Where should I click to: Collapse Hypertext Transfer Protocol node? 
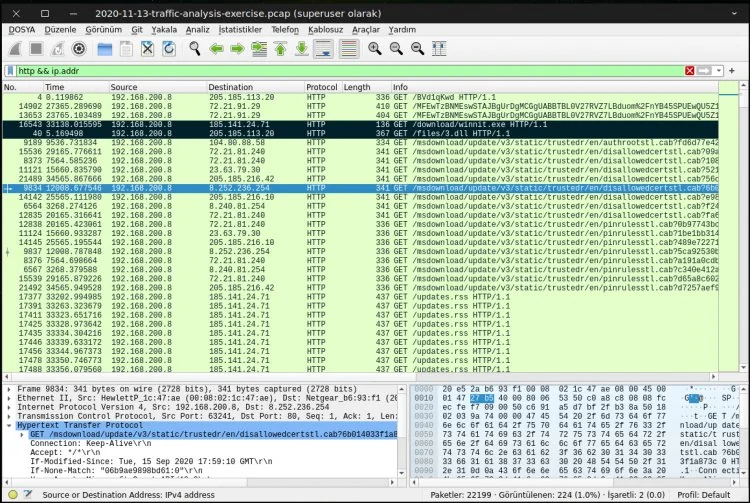9,426
